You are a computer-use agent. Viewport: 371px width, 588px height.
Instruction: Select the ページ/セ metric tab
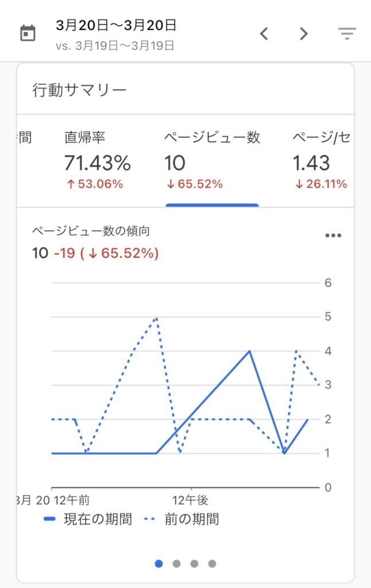pos(321,161)
